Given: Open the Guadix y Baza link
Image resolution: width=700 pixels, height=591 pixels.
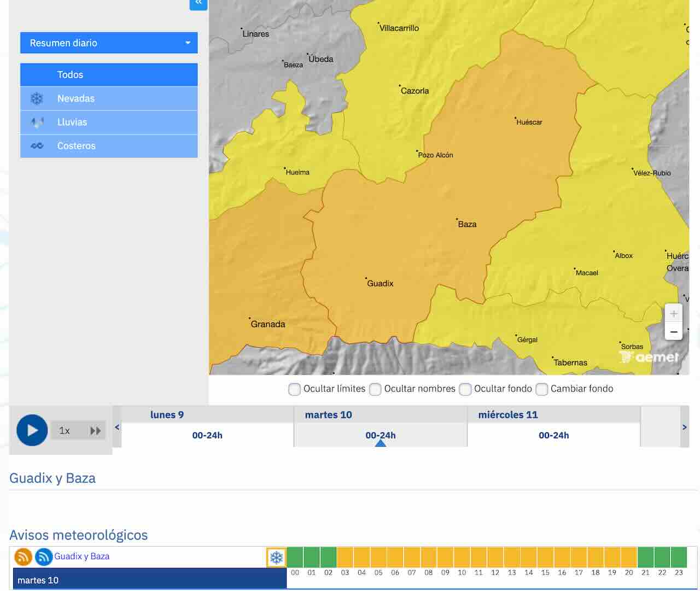Looking at the screenshot, I should (x=81, y=556).
